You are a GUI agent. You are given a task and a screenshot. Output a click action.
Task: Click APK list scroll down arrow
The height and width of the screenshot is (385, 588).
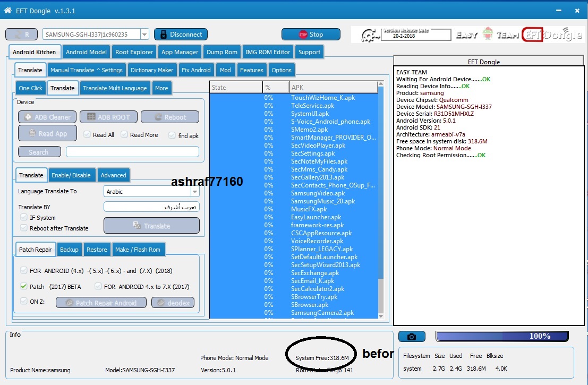pyautogui.click(x=381, y=315)
